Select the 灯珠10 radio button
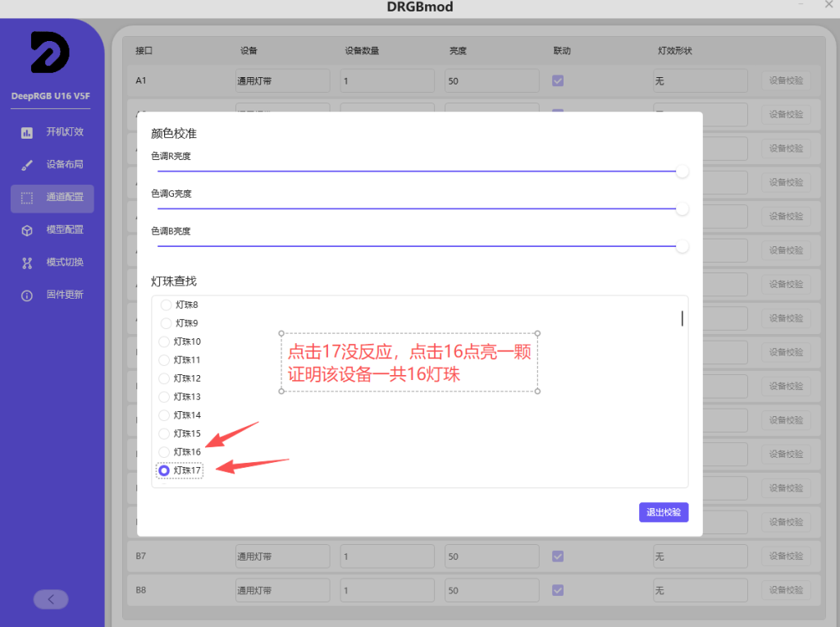This screenshot has height=627, width=840. [164, 341]
